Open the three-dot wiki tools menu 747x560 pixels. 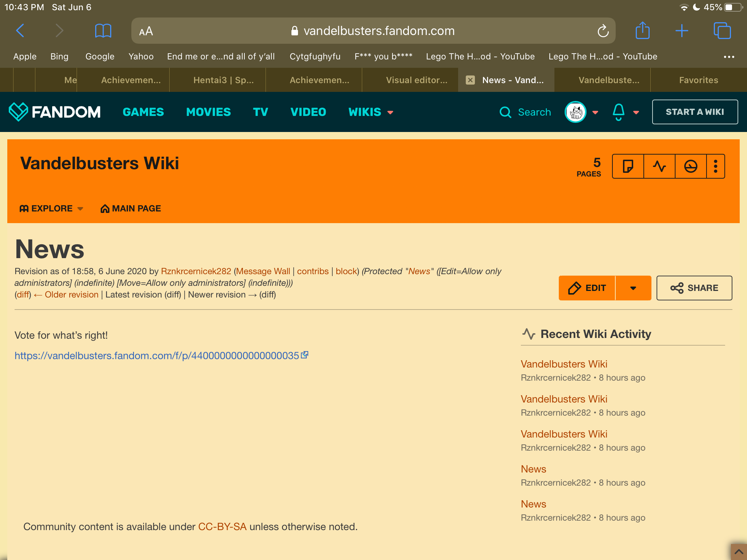click(715, 166)
